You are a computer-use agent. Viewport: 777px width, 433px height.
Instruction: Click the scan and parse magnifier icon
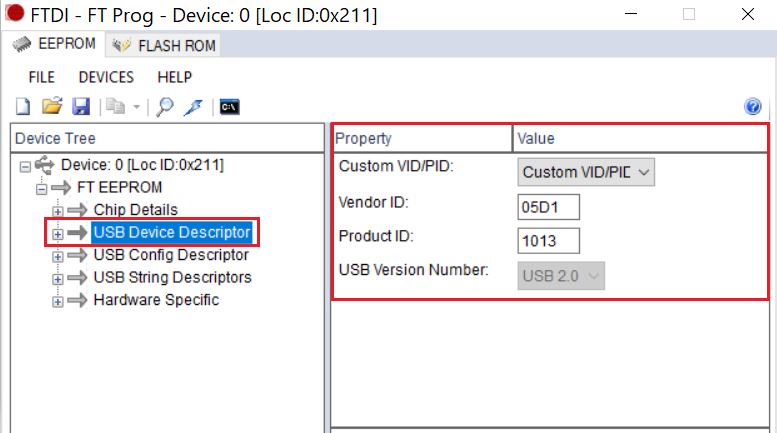point(166,107)
